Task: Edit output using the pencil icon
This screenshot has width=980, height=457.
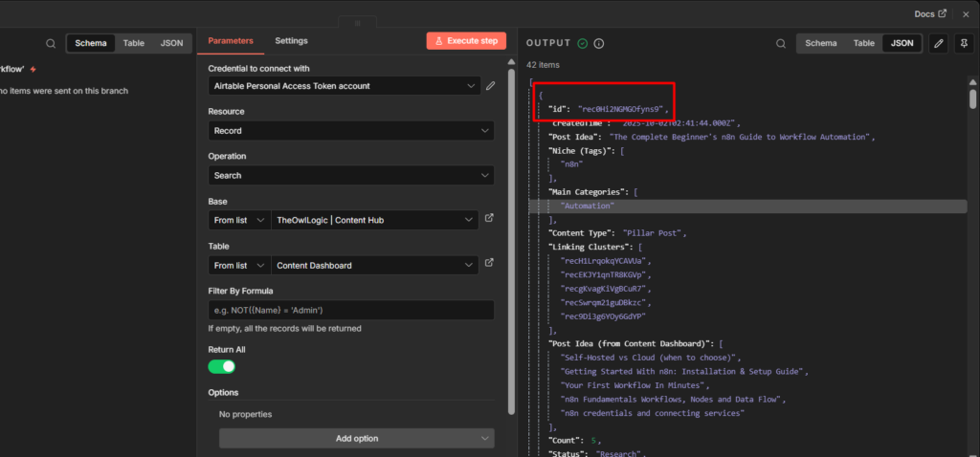Action: pos(938,43)
